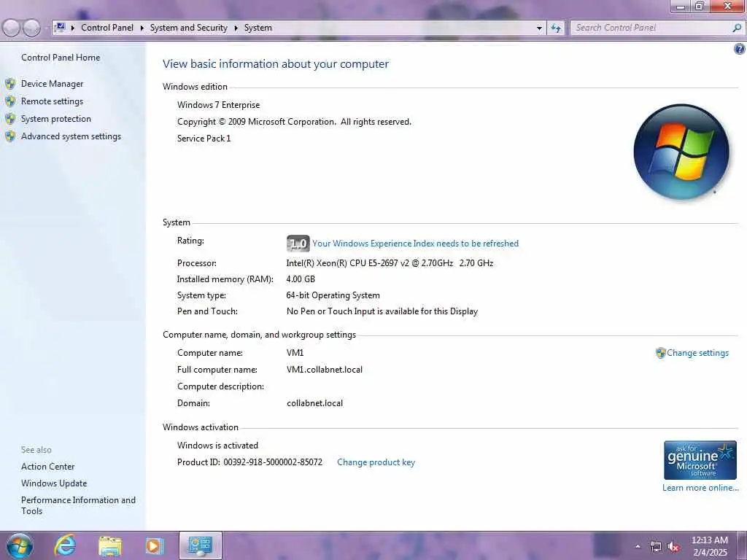Click domain value collabnet.local

point(314,403)
